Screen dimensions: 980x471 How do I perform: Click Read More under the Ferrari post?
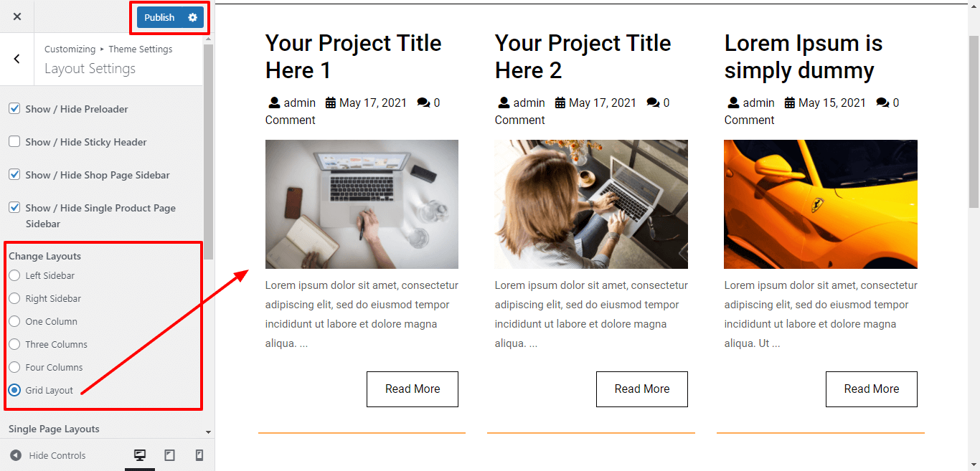point(871,389)
